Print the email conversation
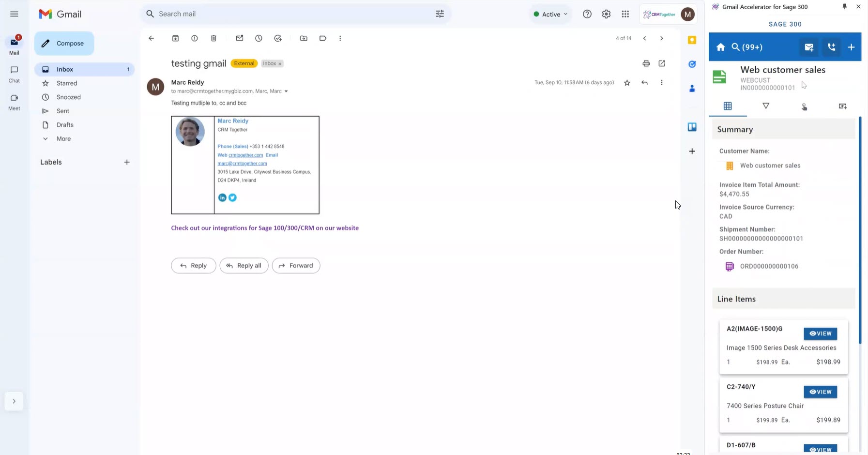This screenshot has height=455, width=868. click(x=646, y=63)
